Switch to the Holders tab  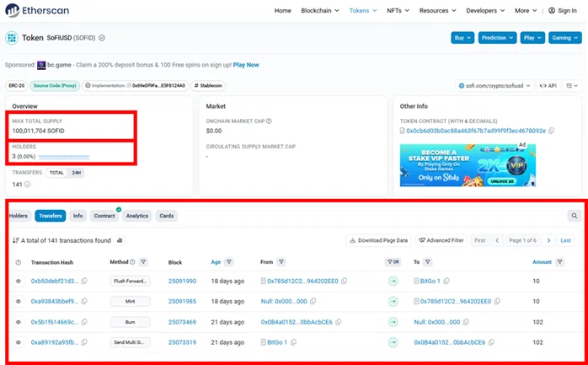tap(19, 216)
